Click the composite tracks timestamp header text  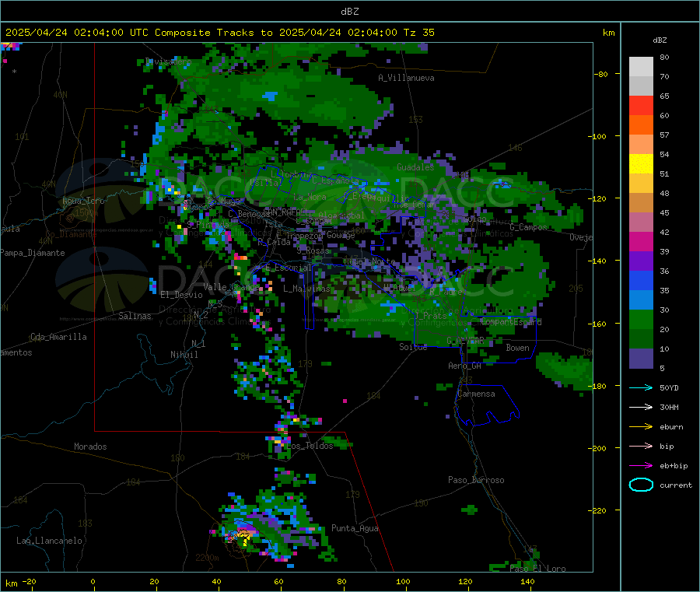(x=219, y=33)
